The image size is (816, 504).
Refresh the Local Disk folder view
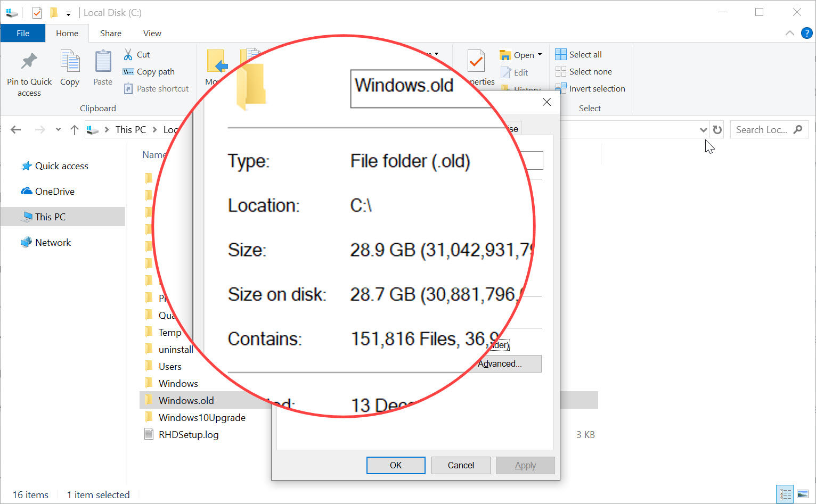pos(717,129)
